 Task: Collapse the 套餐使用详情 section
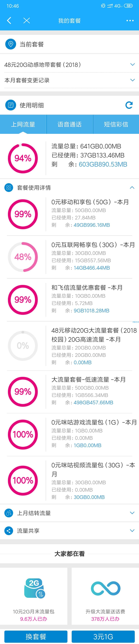[x=132, y=187]
